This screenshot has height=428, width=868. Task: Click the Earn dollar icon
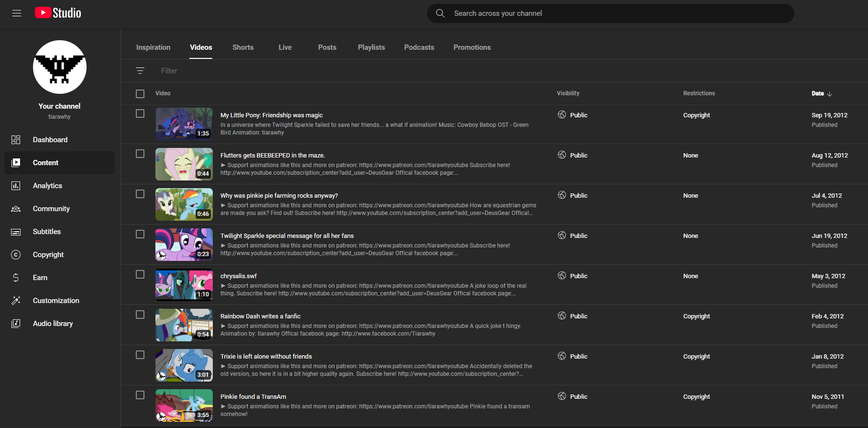coord(16,278)
